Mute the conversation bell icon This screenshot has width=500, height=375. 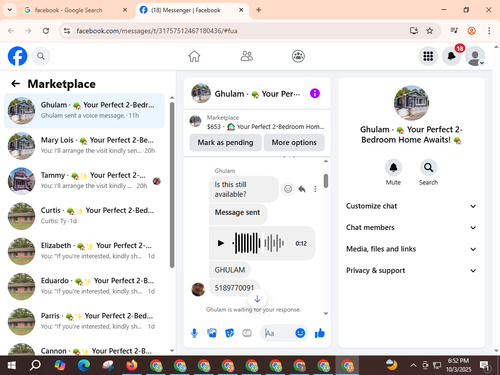click(393, 167)
